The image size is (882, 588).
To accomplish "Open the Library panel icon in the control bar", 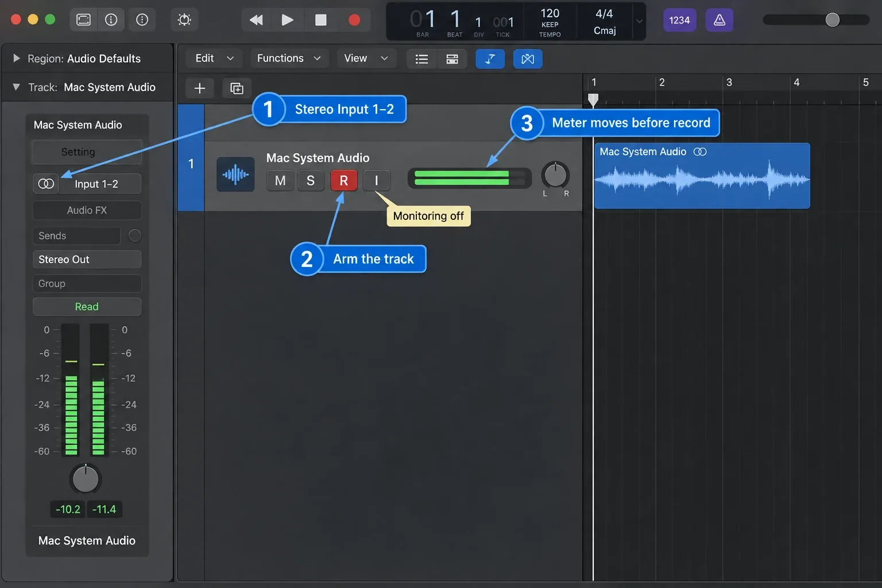I will [x=84, y=20].
